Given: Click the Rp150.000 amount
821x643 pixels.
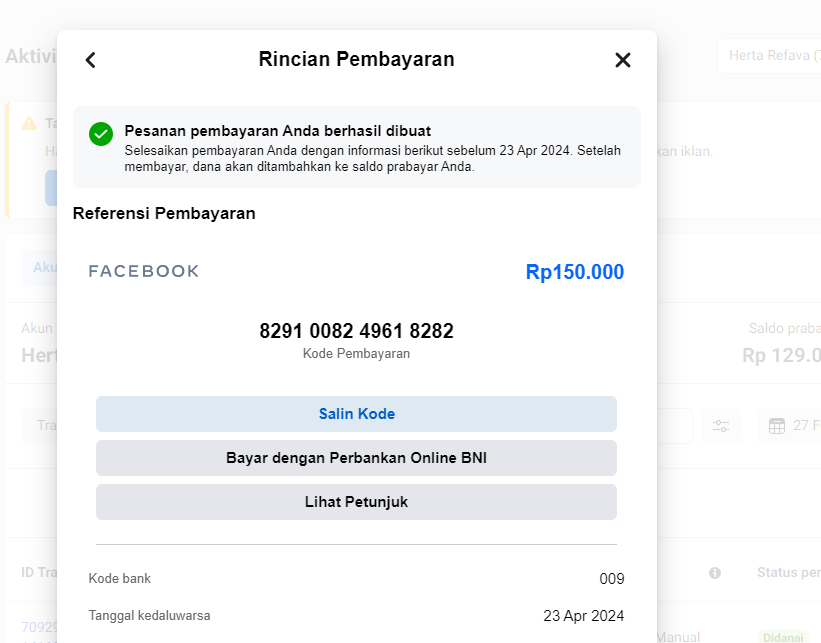Looking at the screenshot, I should (574, 272).
